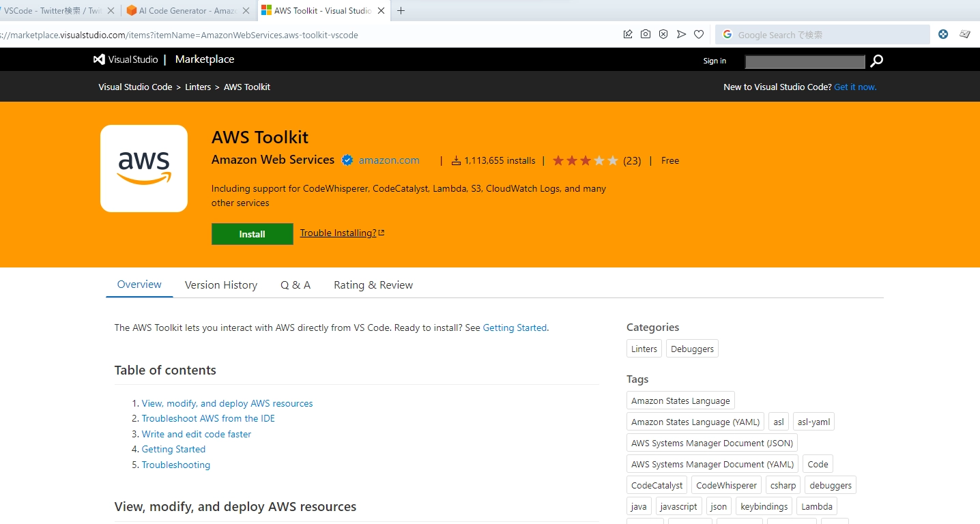Click the gesture icon at toolbar far right
The width and height of the screenshot is (980, 524).
[964, 33]
